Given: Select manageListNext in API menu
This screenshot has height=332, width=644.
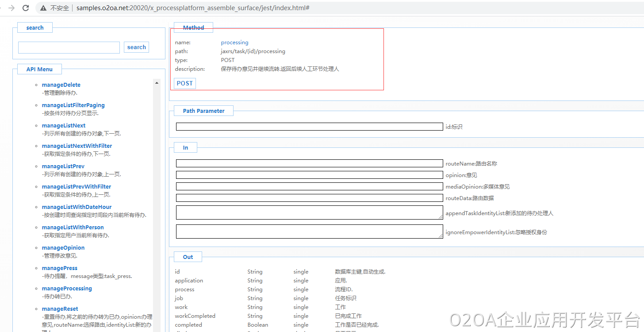Looking at the screenshot, I should 64,126.
